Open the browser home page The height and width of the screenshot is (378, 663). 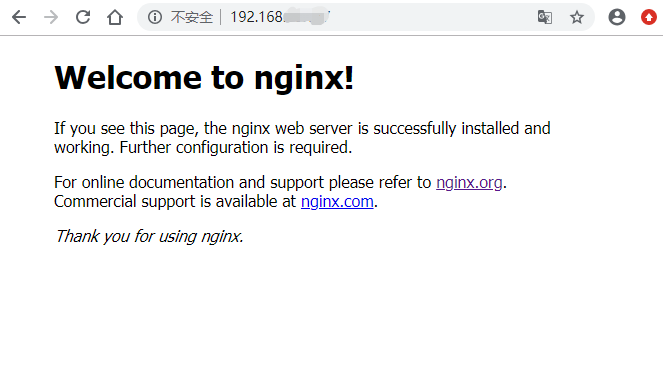point(115,17)
